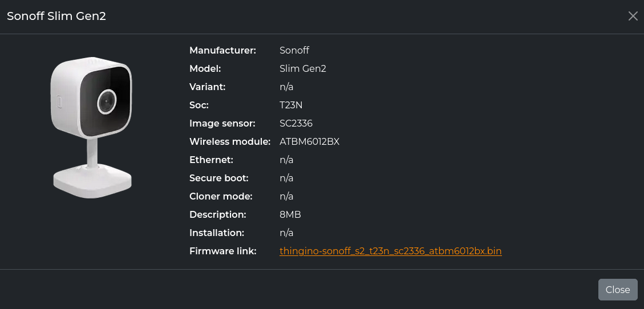This screenshot has height=309, width=644.
Task: Click the Cloner mode label
Action: 221,196
